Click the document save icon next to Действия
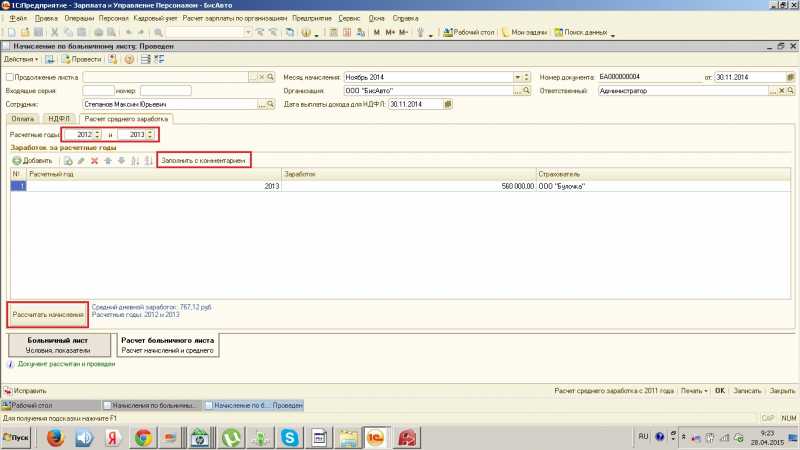 coord(49,59)
